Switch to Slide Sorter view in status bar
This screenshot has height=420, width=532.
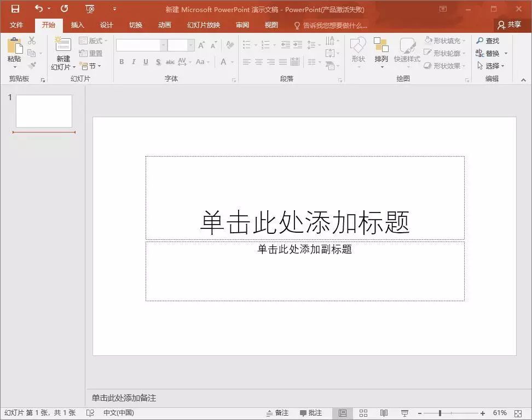tap(363, 413)
